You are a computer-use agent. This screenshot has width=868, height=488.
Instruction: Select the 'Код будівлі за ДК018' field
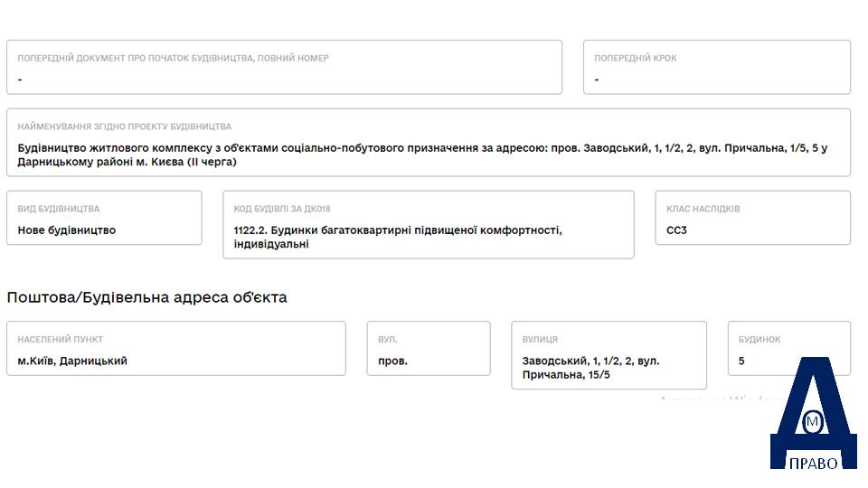[x=429, y=225]
